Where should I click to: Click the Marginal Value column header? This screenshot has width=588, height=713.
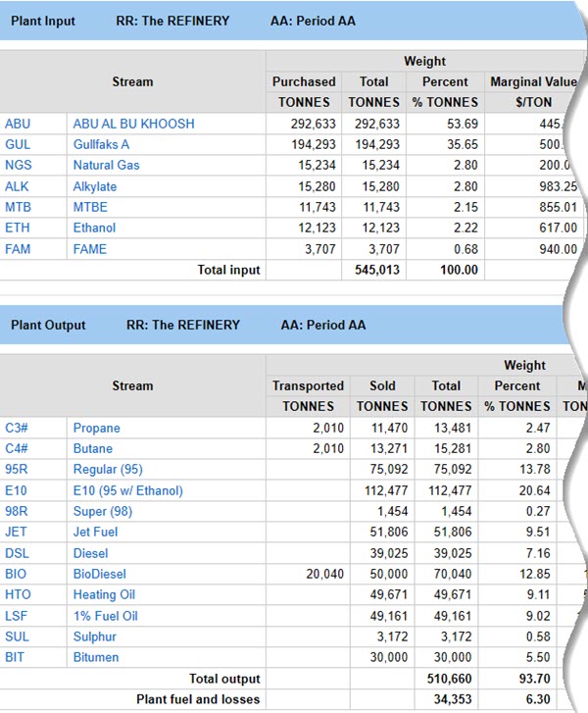pos(529,81)
